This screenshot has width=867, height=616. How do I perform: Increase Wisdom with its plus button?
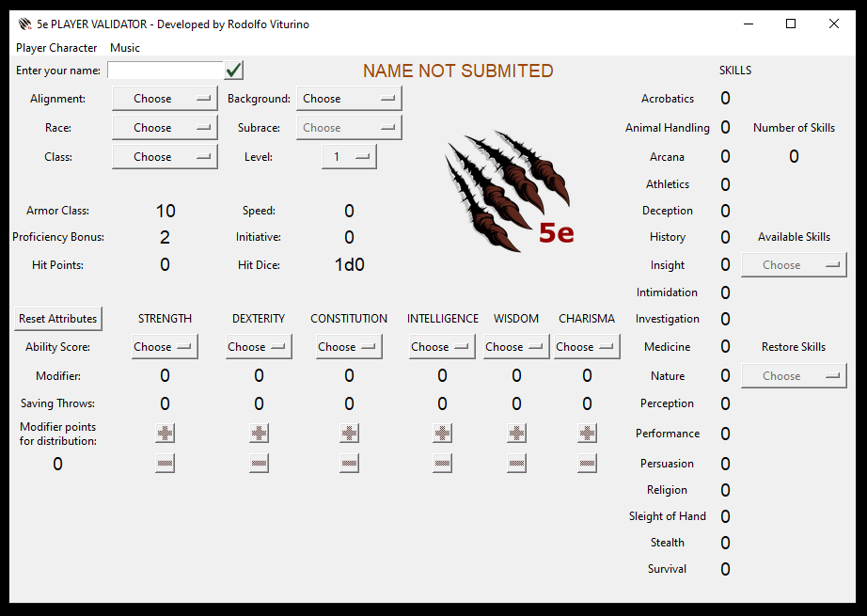516,433
